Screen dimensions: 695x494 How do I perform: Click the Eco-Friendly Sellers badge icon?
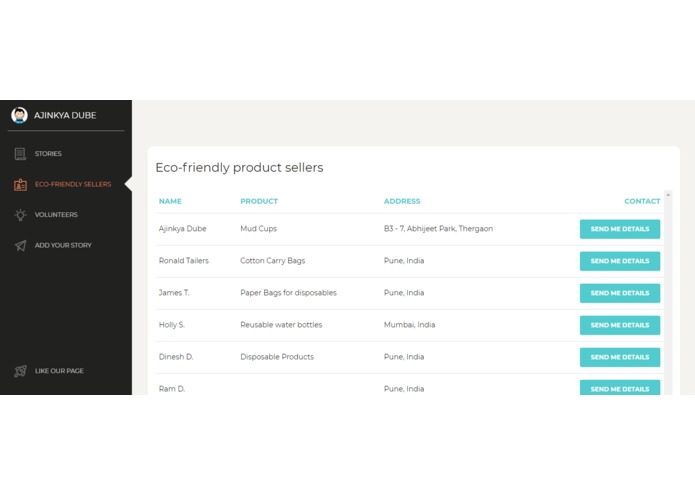pyautogui.click(x=20, y=184)
